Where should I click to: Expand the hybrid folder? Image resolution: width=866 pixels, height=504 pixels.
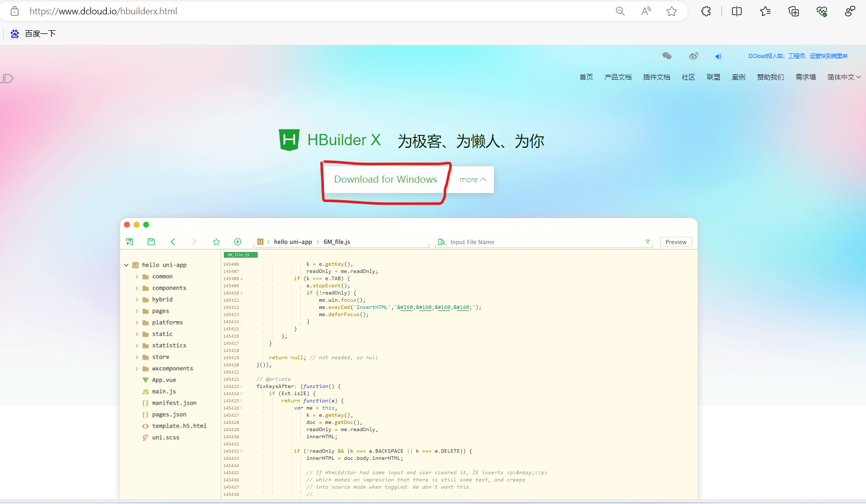tap(137, 300)
